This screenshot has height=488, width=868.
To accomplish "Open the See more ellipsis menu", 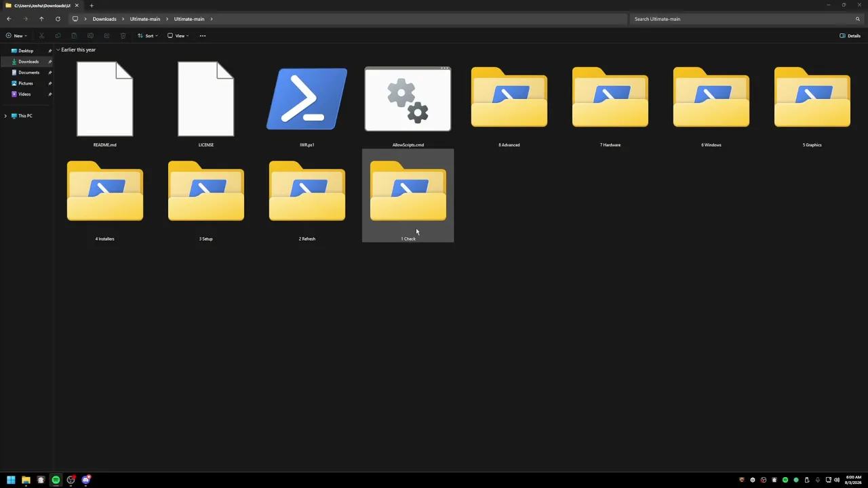I will tap(203, 36).
